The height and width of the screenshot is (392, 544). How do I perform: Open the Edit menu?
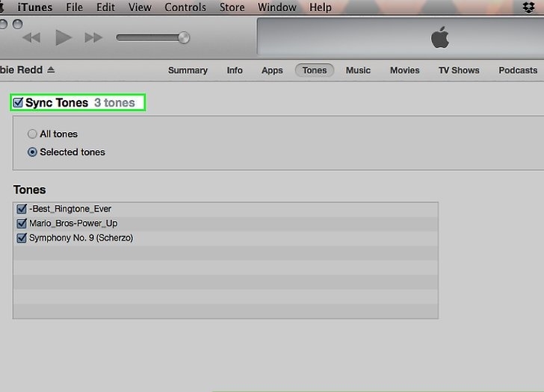105,7
